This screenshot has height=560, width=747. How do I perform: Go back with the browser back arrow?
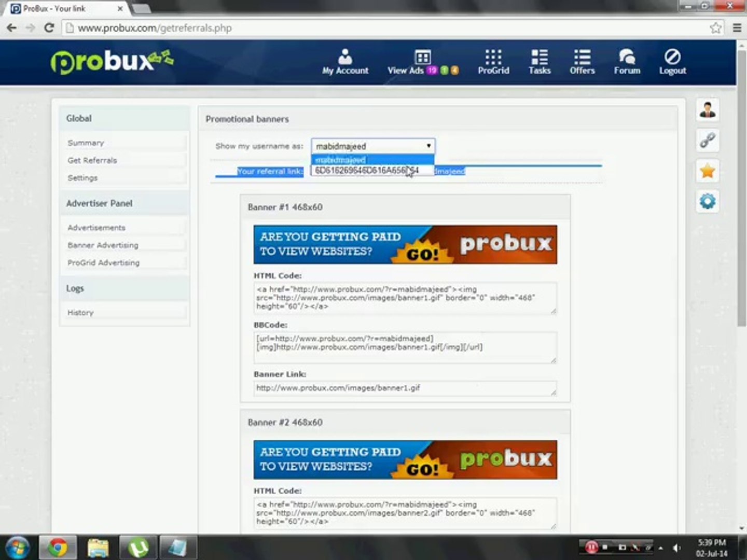point(11,28)
